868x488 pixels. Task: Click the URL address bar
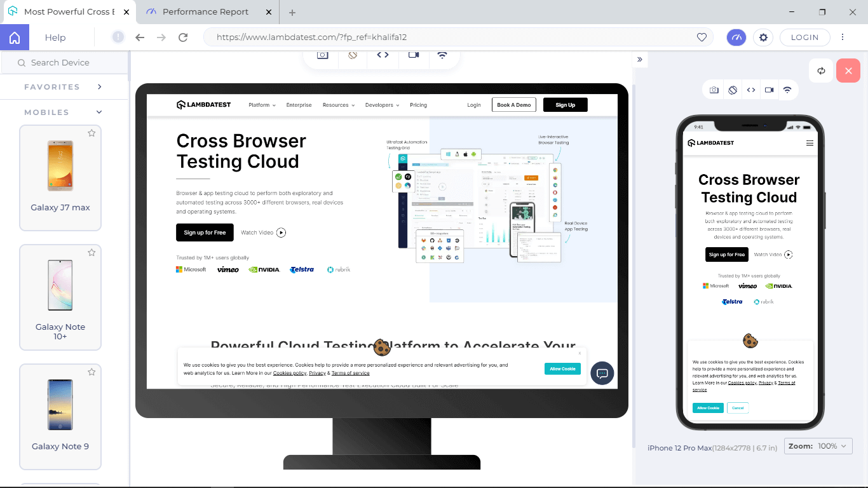point(458,37)
